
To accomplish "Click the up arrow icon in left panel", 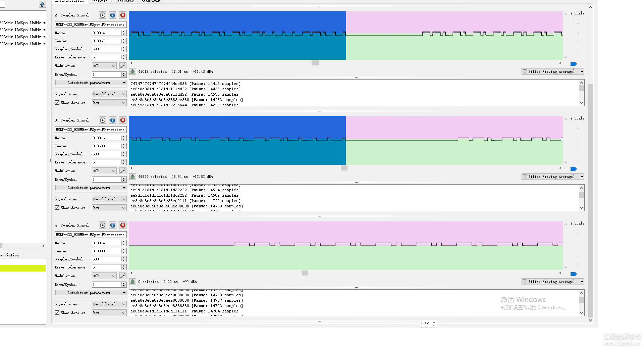I will point(42,4).
